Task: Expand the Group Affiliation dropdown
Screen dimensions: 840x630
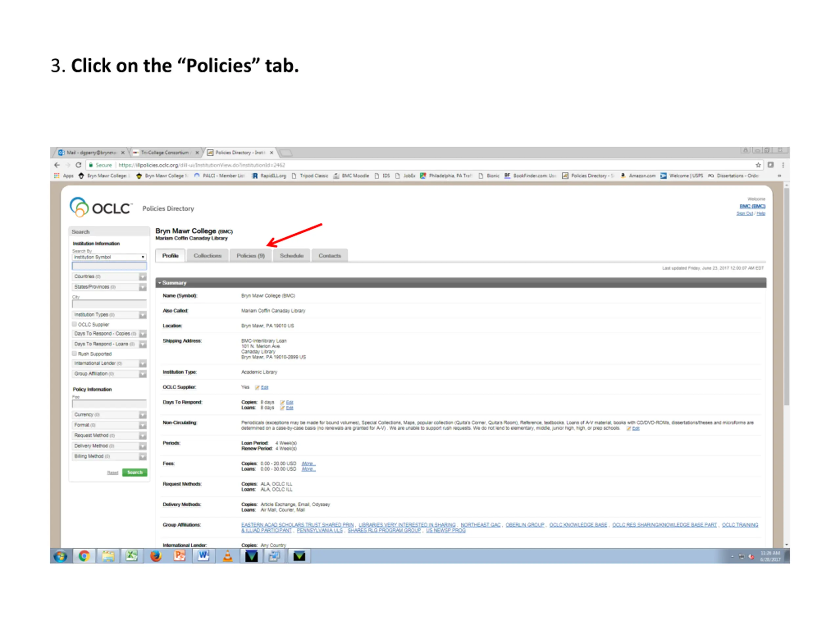Action: (x=142, y=374)
